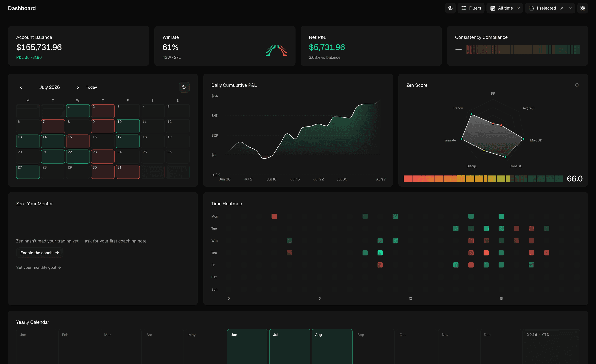Select the Aug month in Yearly Calendar
The width and height of the screenshot is (596, 364).
pyautogui.click(x=332, y=347)
